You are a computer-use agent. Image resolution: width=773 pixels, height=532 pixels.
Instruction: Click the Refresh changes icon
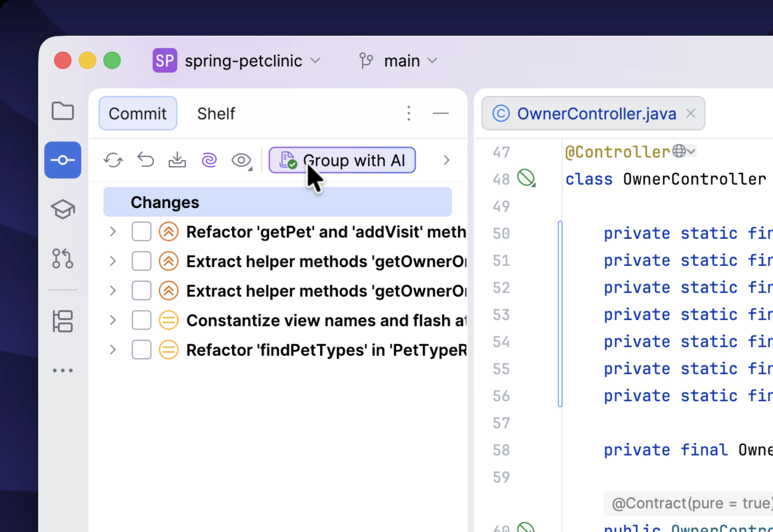click(113, 160)
